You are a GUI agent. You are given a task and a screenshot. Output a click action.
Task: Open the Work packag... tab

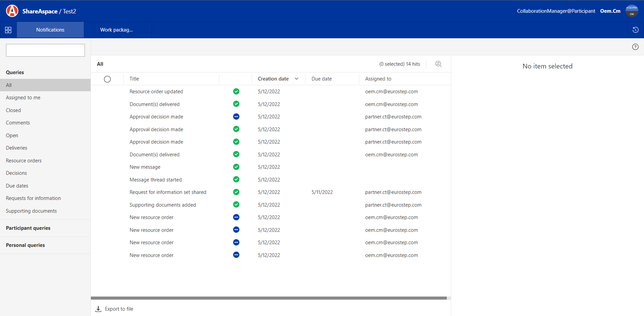click(x=116, y=30)
